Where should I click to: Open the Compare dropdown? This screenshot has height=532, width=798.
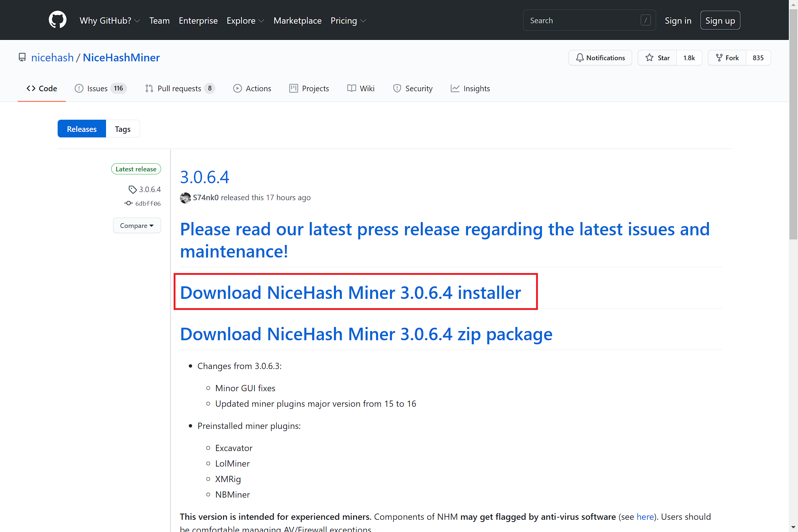click(x=137, y=225)
